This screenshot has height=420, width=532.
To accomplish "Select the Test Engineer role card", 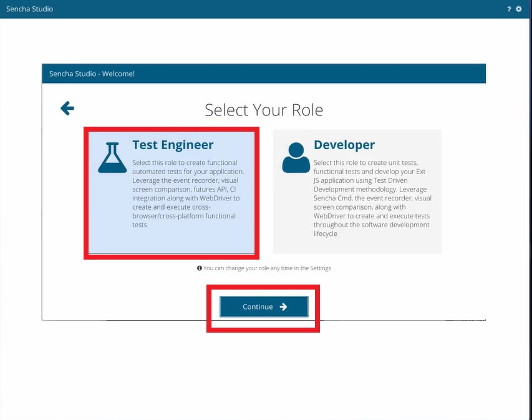I will click(172, 193).
